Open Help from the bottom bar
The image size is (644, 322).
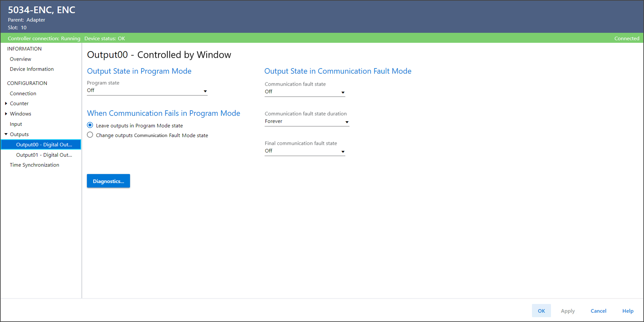pos(627,311)
